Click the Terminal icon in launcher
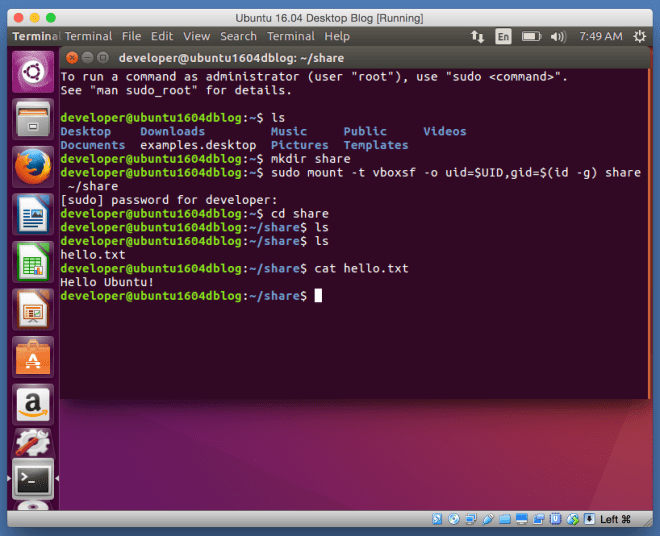Image resolution: width=660 pixels, height=536 pixels. 32,481
